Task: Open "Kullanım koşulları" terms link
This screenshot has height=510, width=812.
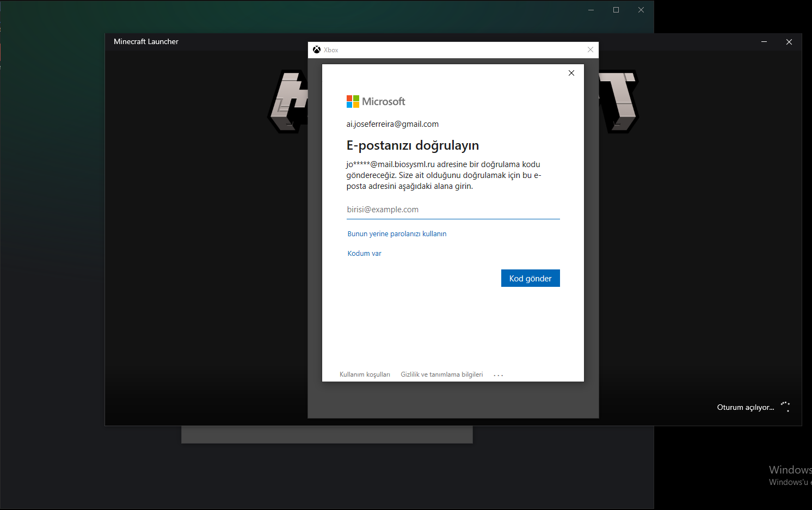Action: coord(365,374)
